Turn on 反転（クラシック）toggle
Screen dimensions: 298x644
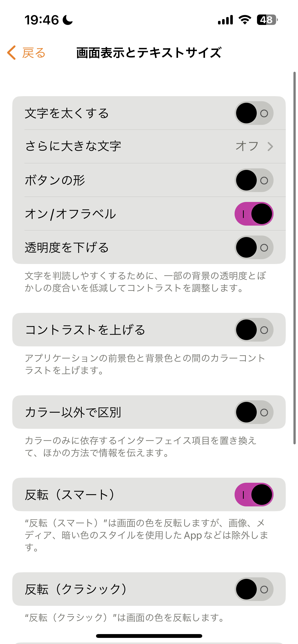[x=254, y=589]
